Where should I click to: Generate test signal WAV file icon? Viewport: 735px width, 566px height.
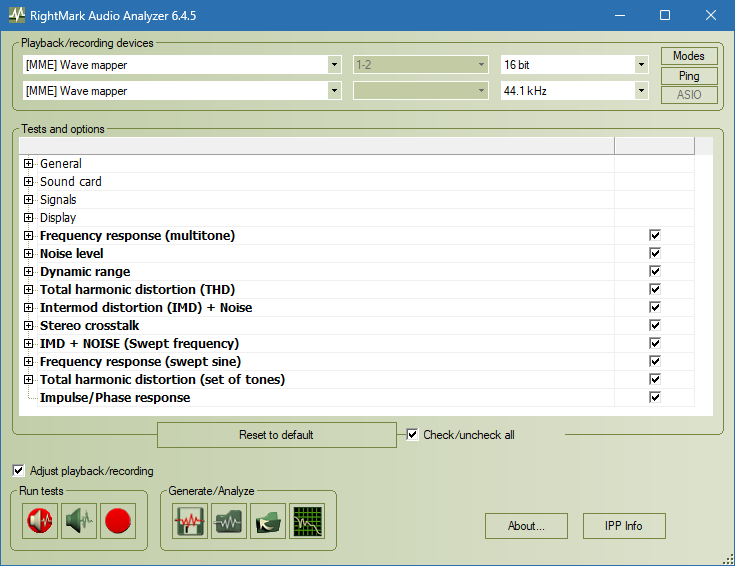coord(189,521)
